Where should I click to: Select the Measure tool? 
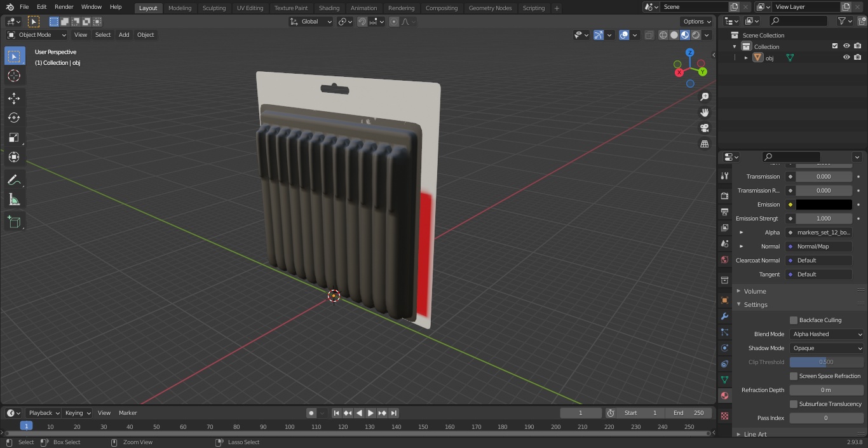pos(14,200)
